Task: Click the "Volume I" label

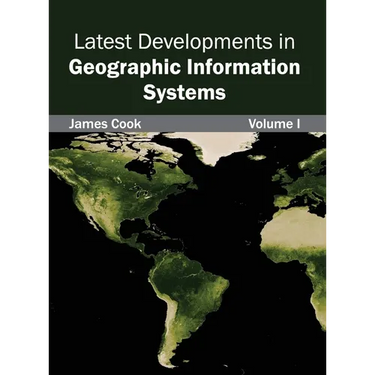Action: 274,124
